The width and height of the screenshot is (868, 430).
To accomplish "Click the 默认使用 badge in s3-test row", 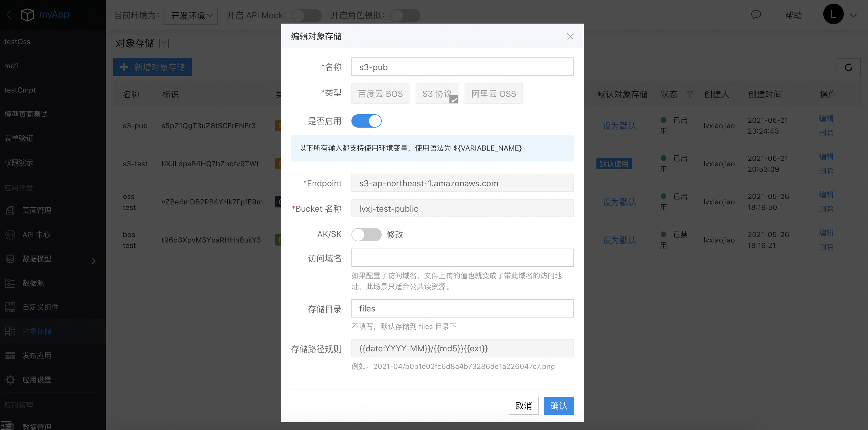I will click(x=614, y=164).
